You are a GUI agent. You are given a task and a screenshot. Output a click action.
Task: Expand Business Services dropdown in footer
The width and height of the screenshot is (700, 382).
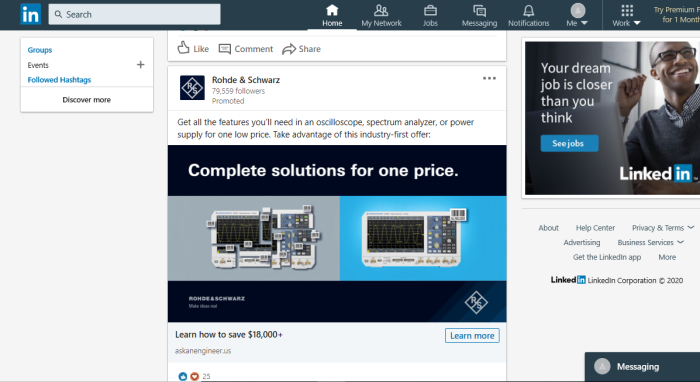[650, 242]
